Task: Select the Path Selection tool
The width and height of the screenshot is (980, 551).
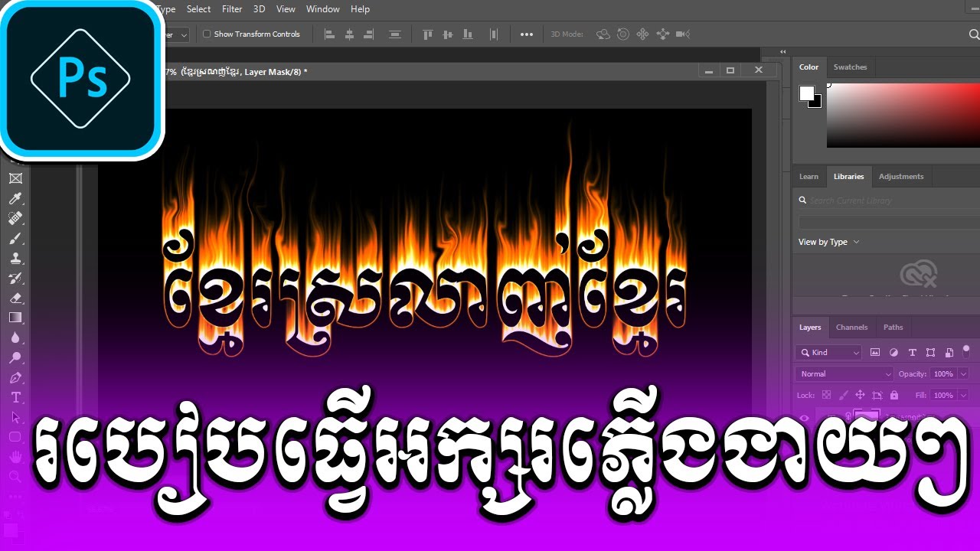Action: point(15,417)
